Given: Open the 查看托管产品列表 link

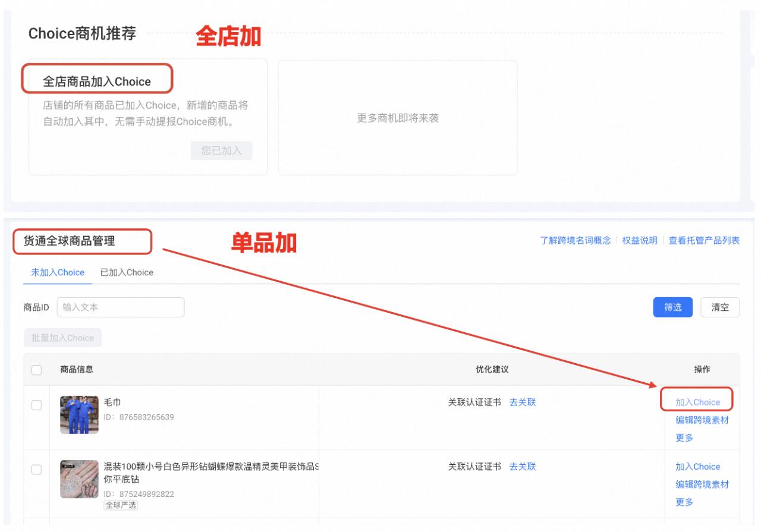Looking at the screenshot, I should [x=705, y=240].
